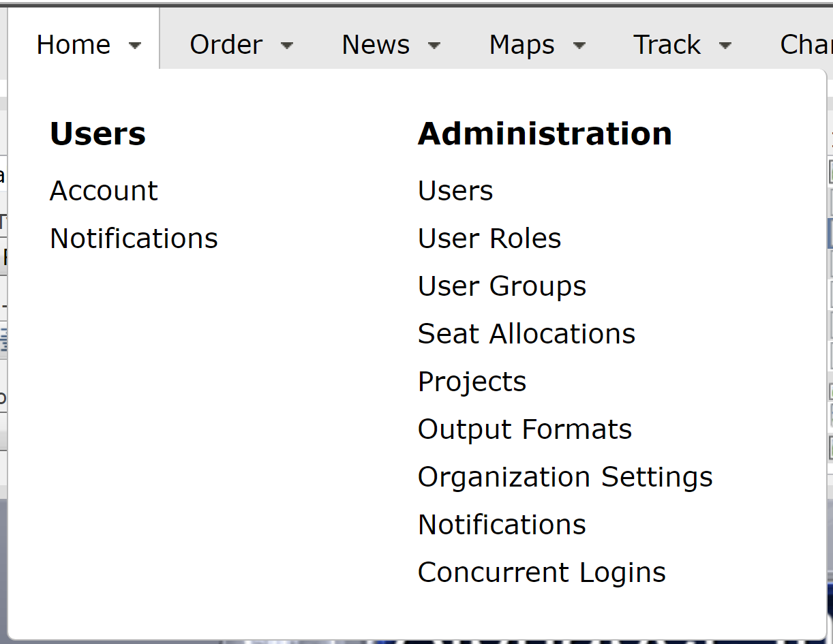Click the dropdown arrow beside News
This screenshot has width=833, height=644.
tap(434, 46)
